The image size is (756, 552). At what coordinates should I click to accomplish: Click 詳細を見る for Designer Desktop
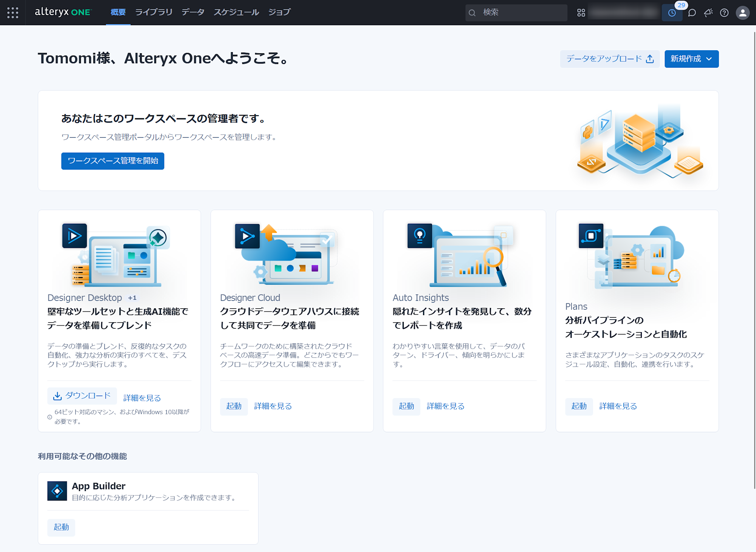coord(142,398)
